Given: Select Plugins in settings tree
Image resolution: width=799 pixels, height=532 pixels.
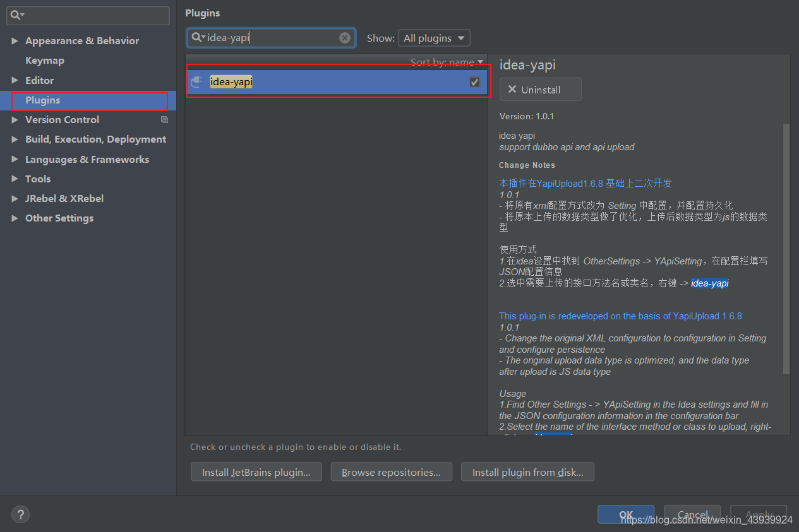Looking at the screenshot, I should pos(43,100).
